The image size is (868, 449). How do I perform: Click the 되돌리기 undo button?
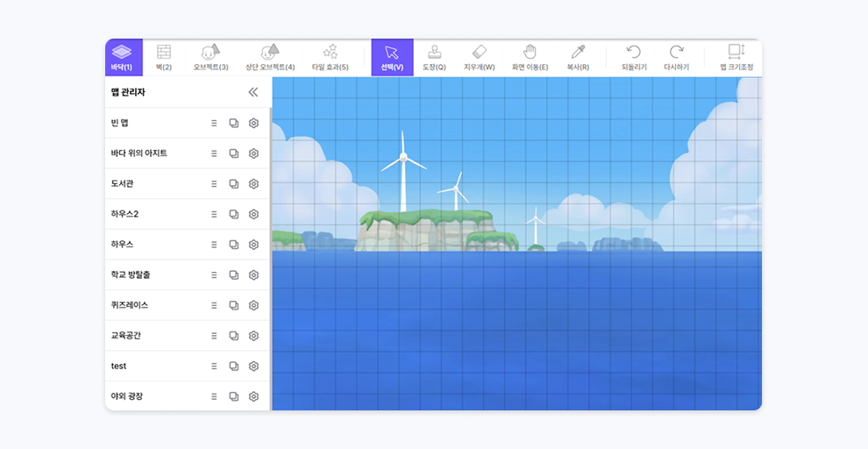pyautogui.click(x=634, y=58)
